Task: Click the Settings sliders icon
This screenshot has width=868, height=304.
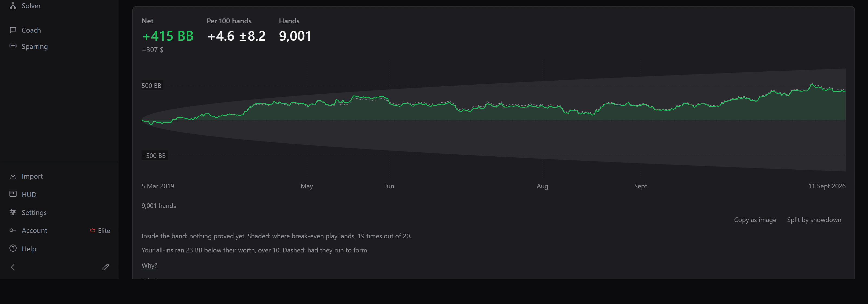Action: click(x=13, y=212)
